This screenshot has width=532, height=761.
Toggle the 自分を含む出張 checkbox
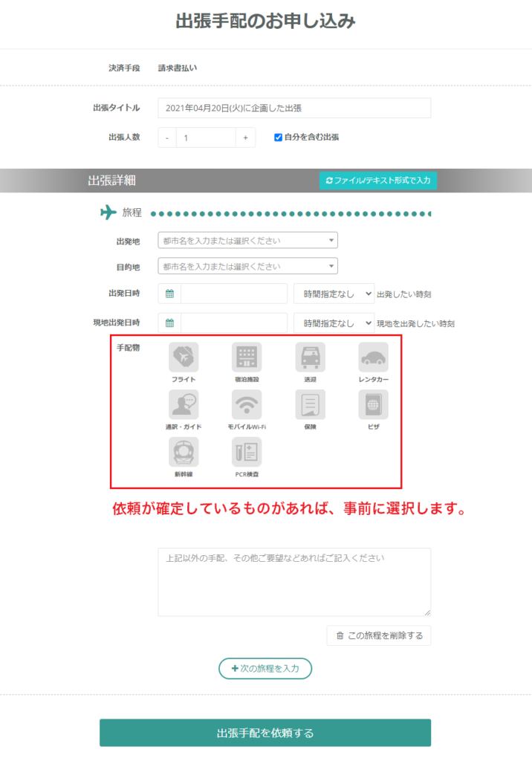278,137
